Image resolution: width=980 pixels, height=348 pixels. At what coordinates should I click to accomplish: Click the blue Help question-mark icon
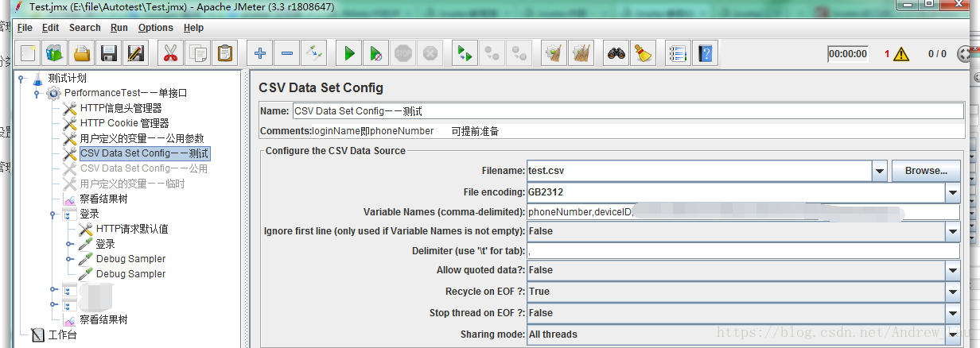705,53
